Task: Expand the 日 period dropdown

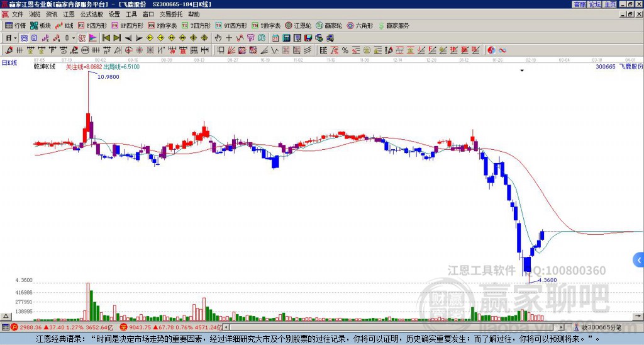Action: tap(15, 38)
